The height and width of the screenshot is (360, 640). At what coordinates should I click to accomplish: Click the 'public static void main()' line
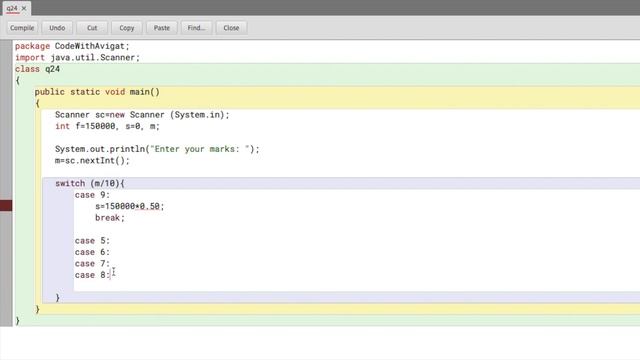97,92
